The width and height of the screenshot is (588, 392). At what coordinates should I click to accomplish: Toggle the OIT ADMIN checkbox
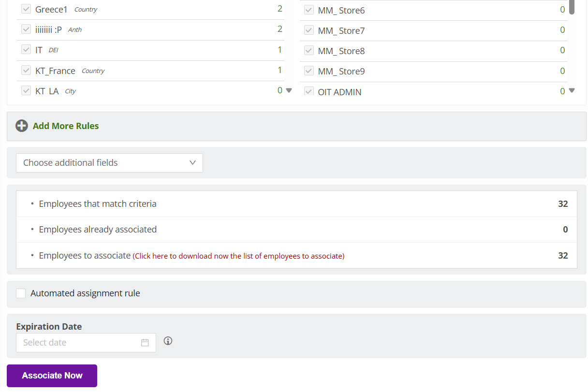pos(309,91)
